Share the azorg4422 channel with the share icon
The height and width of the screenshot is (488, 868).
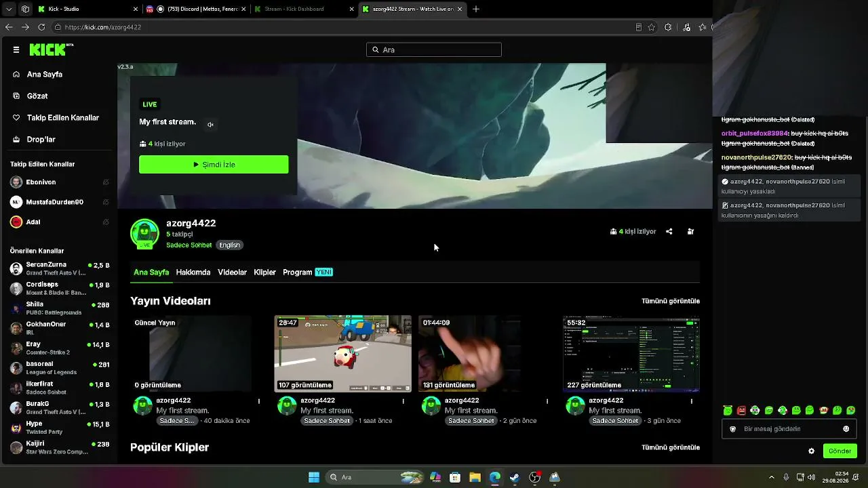tap(669, 232)
